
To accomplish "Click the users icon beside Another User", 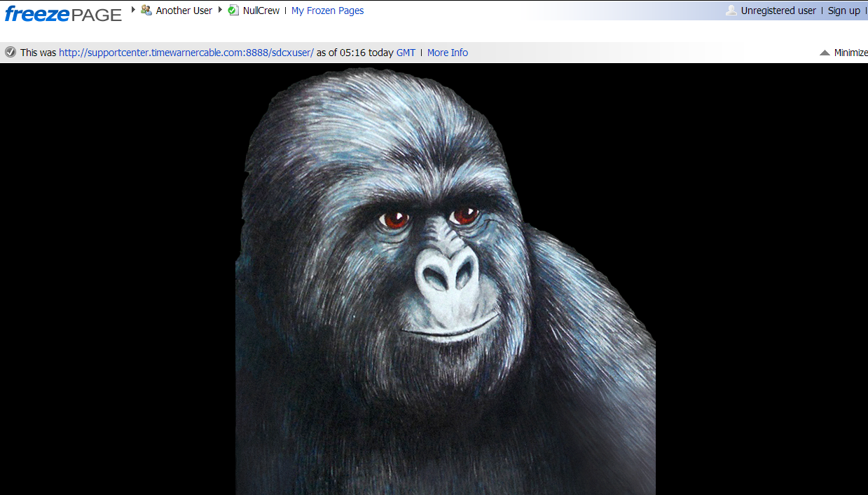I will (x=146, y=10).
